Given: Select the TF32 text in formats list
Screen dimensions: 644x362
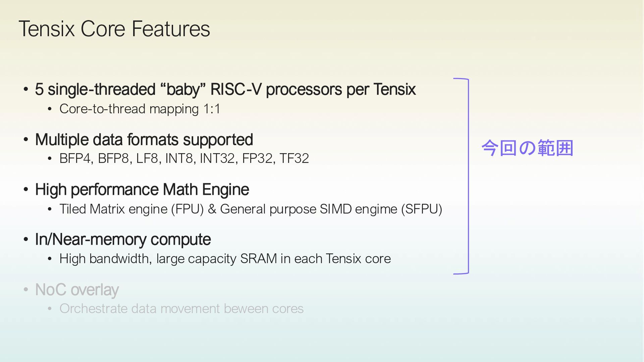Looking at the screenshot, I should pos(294,159).
